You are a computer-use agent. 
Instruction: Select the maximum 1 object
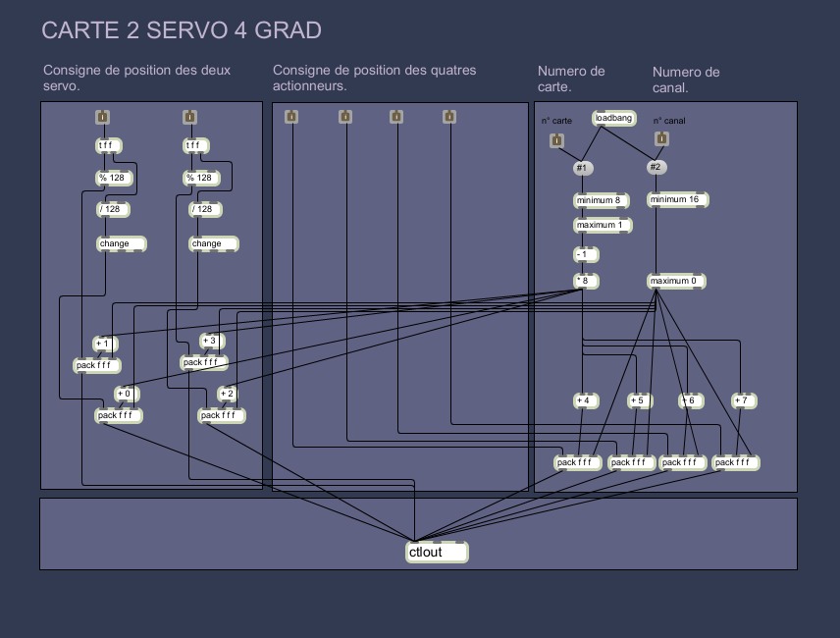pos(602,226)
